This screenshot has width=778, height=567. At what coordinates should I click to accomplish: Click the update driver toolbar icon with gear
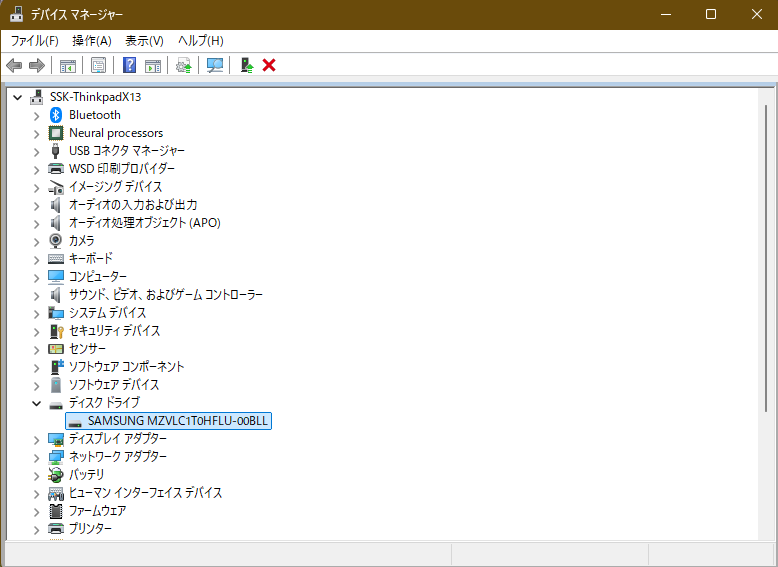pyautogui.click(x=183, y=65)
